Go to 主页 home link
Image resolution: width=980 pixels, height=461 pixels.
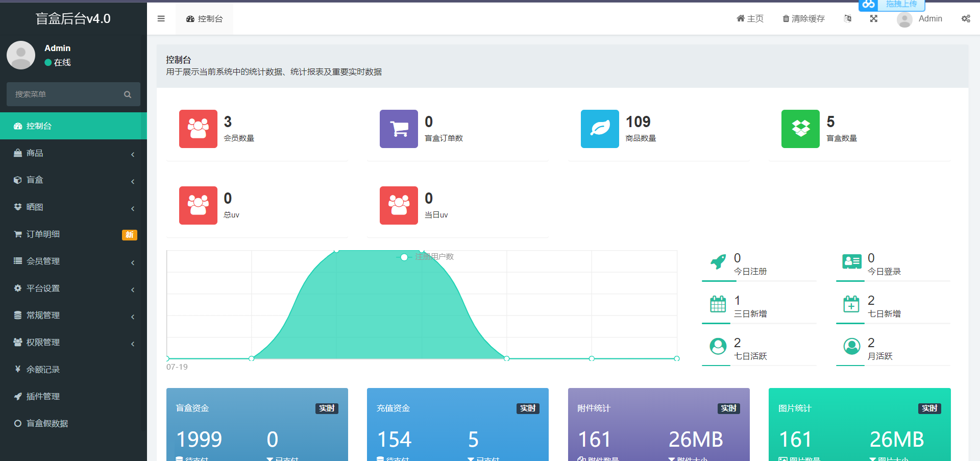coord(750,19)
